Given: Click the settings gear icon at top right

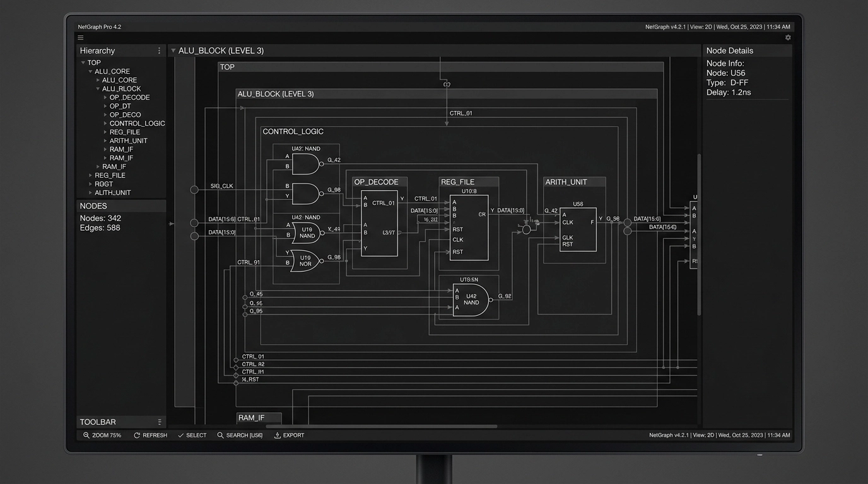Looking at the screenshot, I should [x=788, y=37].
